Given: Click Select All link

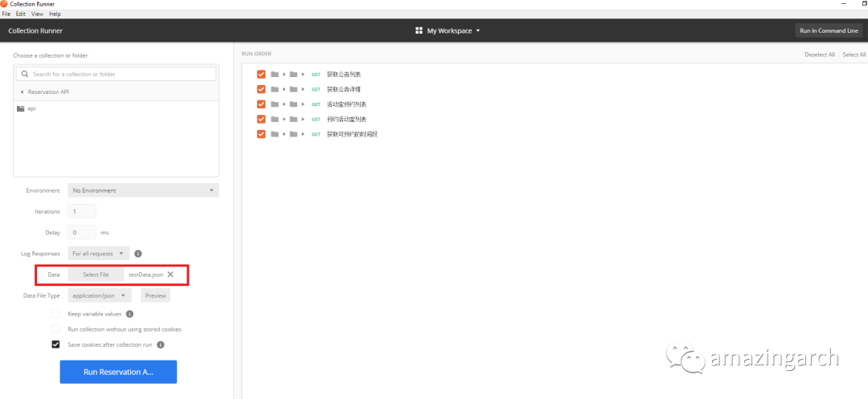Looking at the screenshot, I should pyautogui.click(x=854, y=55).
